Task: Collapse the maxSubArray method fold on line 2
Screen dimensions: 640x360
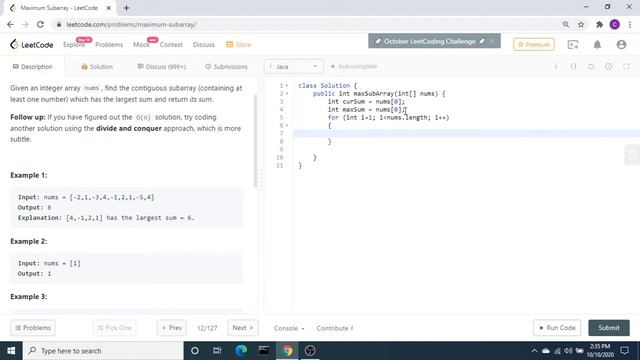Action: pyautogui.click(x=287, y=94)
